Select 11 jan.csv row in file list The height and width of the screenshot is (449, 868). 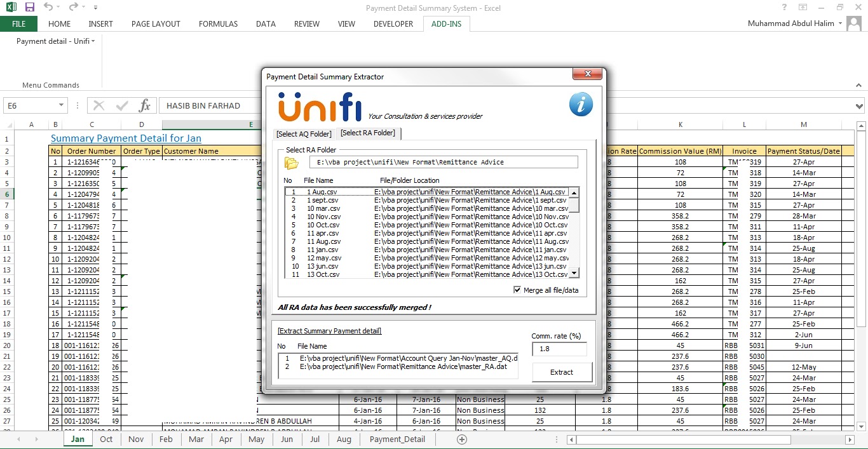point(428,250)
